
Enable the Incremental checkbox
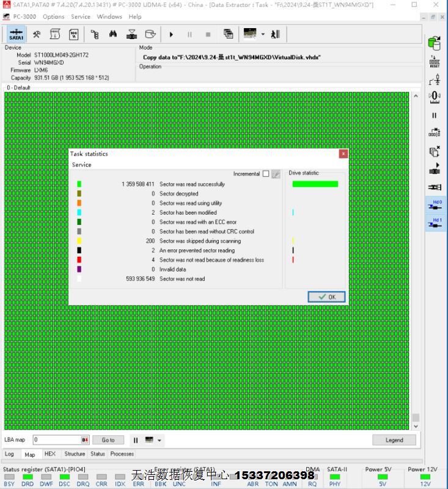pyautogui.click(x=265, y=174)
